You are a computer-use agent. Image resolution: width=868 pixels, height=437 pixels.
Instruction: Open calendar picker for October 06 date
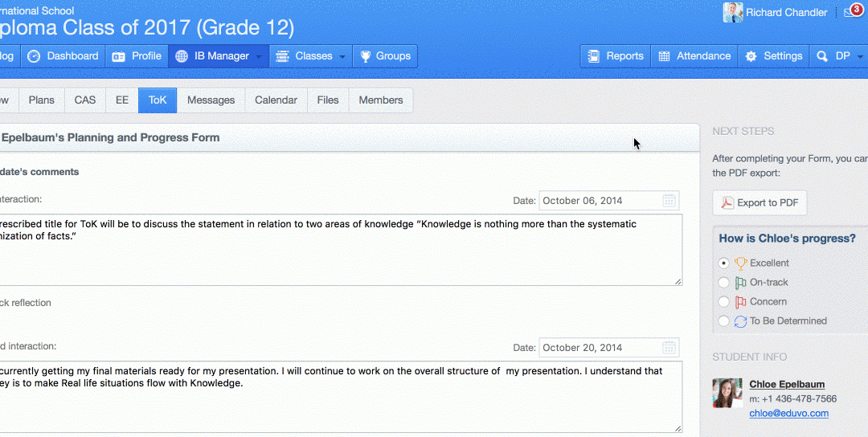pyautogui.click(x=669, y=201)
